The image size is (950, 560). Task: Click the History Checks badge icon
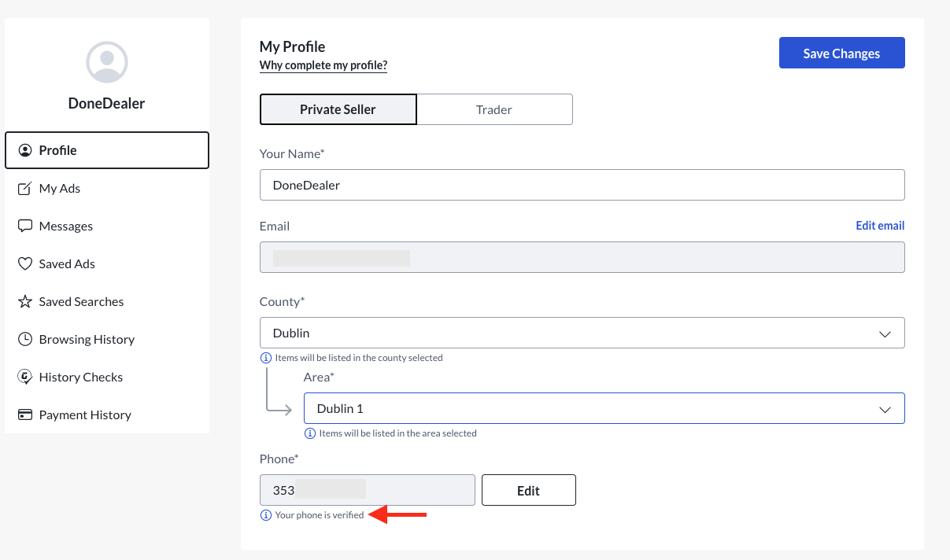(25, 378)
